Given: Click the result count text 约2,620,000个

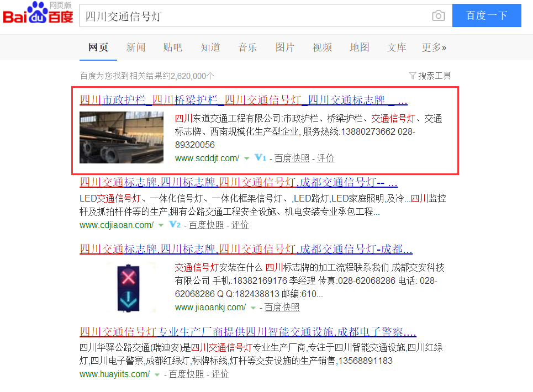Looking at the screenshot, I should point(189,76).
